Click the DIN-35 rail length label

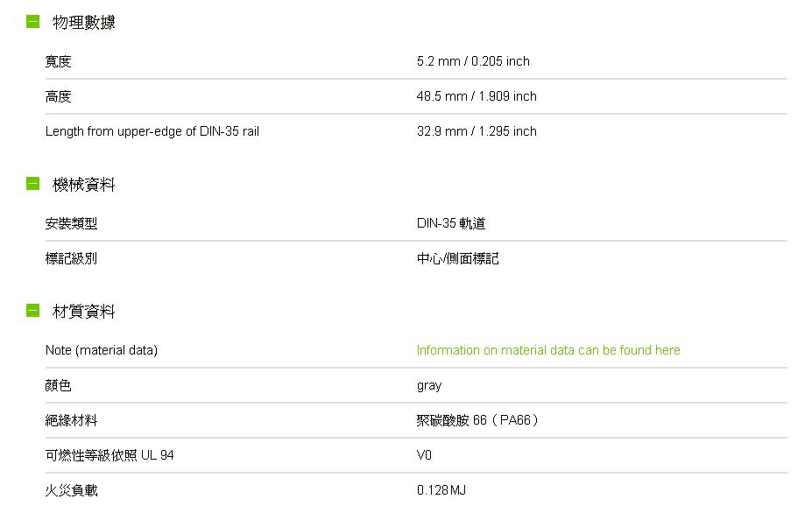[x=152, y=131]
